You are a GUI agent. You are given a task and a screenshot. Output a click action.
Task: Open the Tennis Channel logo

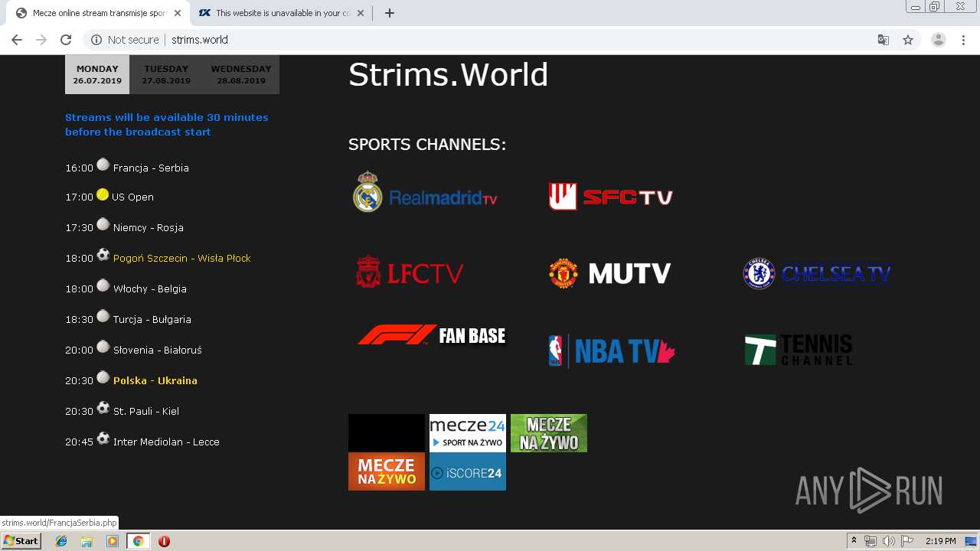tap(799, 350)
